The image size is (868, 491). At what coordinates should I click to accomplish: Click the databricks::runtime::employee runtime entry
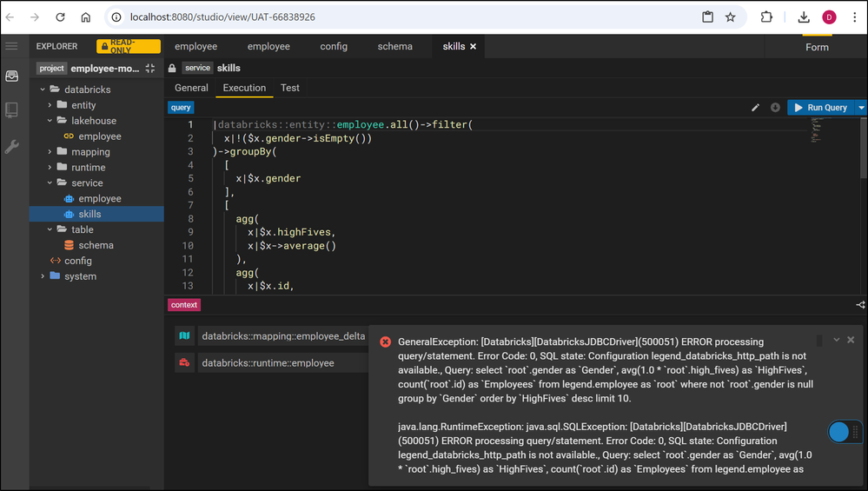268,363
